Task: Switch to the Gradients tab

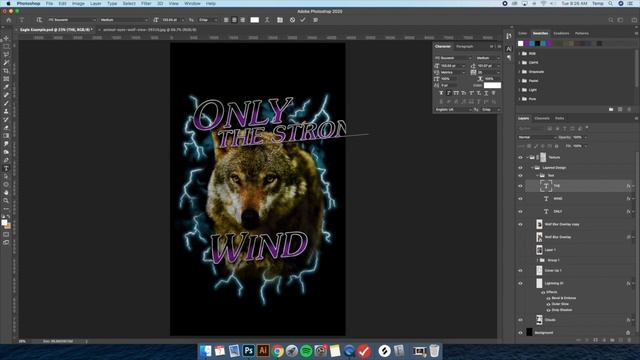Action: [x=561, y=33]
